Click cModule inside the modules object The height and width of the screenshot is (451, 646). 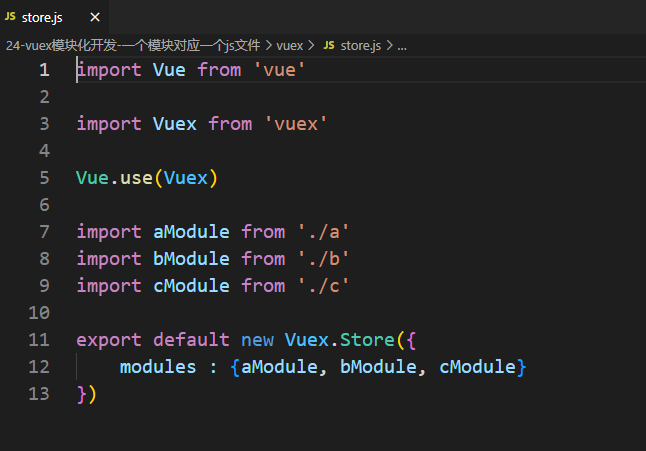point(477,367)
